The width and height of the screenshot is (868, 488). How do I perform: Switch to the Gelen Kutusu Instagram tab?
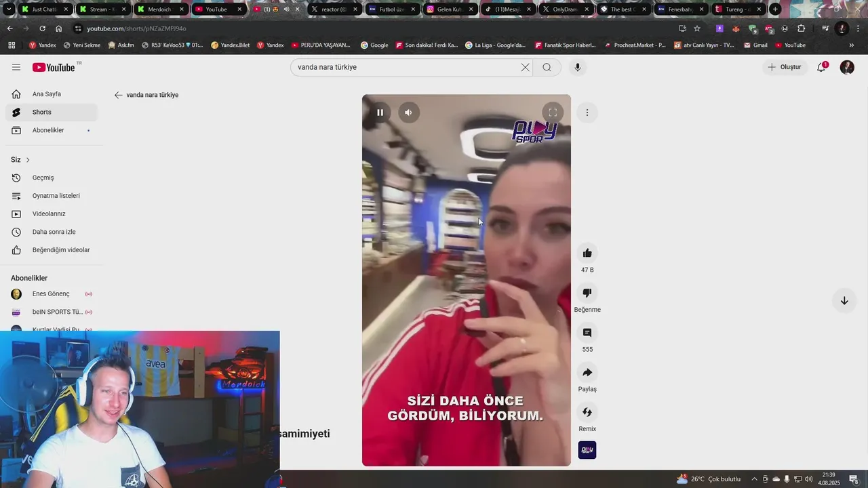click(450, 9)
